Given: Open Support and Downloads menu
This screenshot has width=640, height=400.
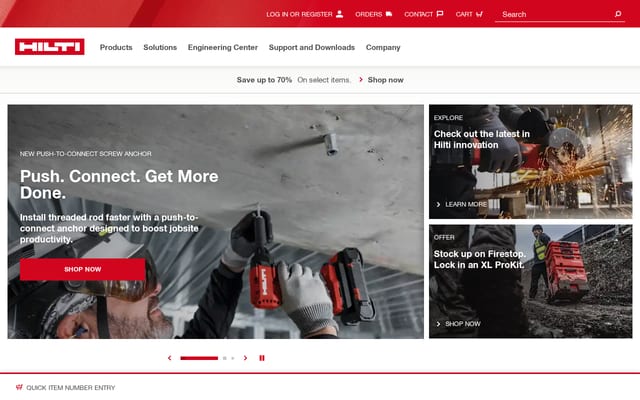Looking at the screenshot, I should click(x=312, y=47).
